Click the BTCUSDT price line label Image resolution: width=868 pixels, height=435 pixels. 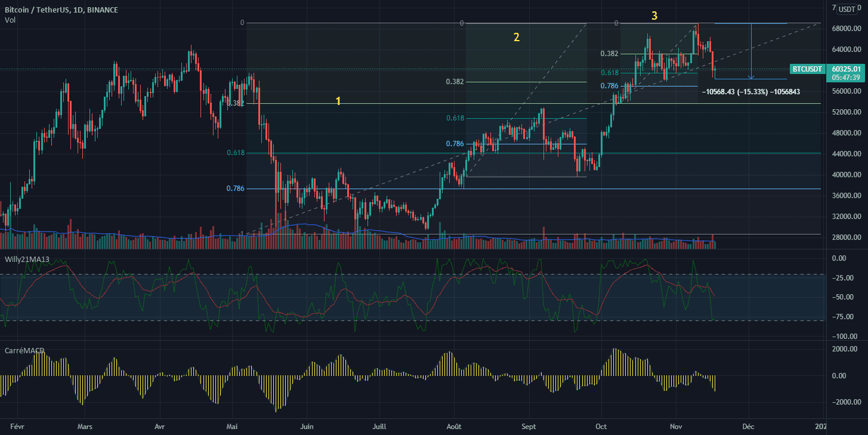(x=807, y=69)
